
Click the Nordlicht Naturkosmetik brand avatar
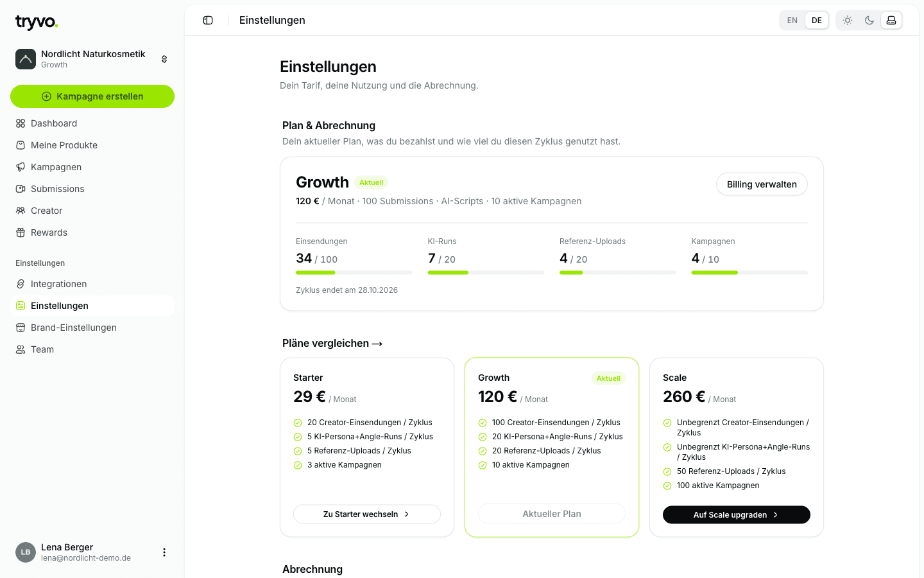coord(26,59)
